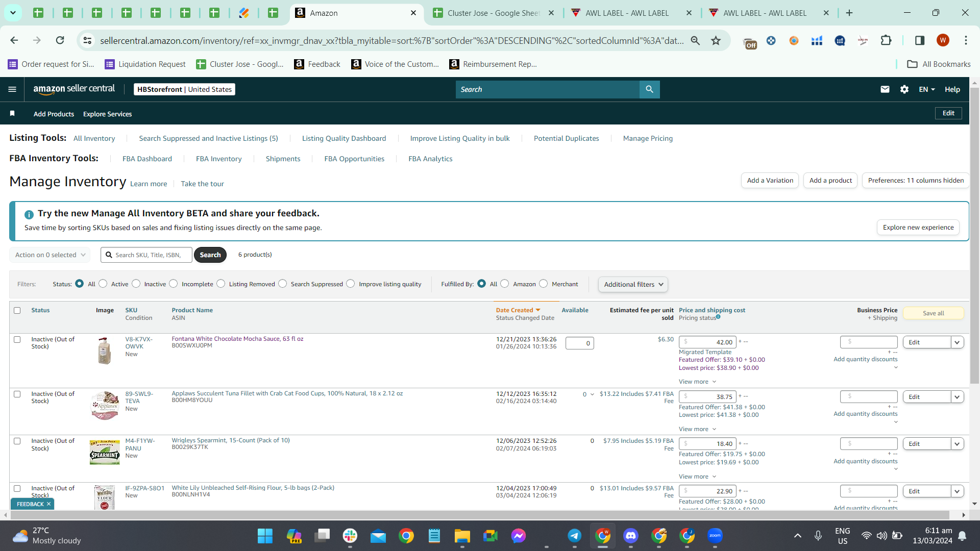Screen dimensions: 980x551
Task: Open the Fontana White Chocolate Mocha Sauce product link
Action: [x=237, y=339]
